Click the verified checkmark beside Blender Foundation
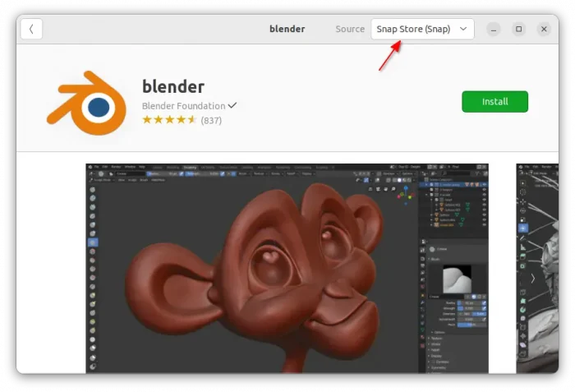 (x=232, y=105)
